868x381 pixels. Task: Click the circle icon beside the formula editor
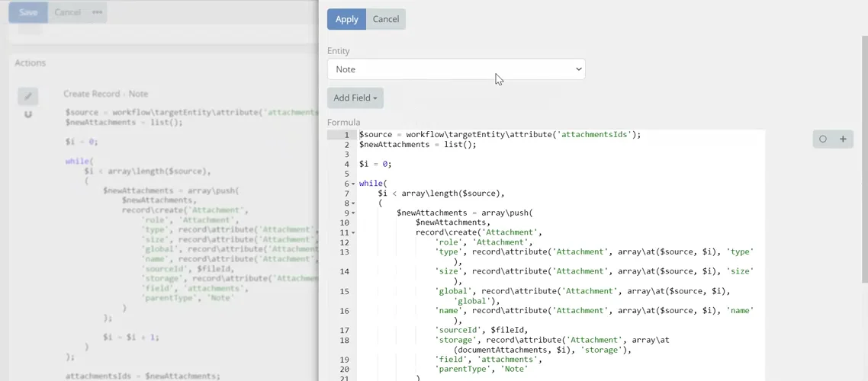[822, 139]
